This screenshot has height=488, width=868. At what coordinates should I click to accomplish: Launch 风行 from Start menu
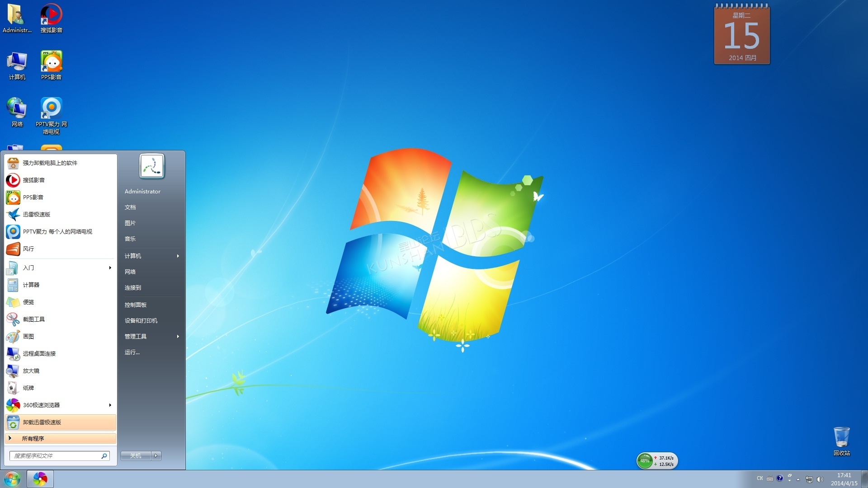coord(61,249)
